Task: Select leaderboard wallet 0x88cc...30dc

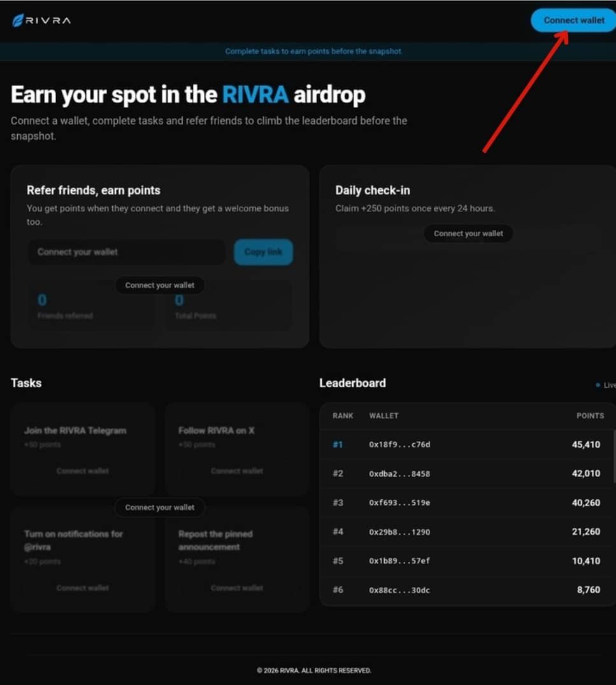Action: [399, 590]
